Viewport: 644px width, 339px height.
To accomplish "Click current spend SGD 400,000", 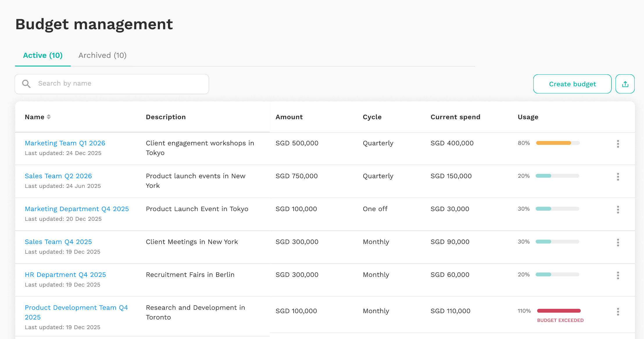I will click(x=452, y=143).
